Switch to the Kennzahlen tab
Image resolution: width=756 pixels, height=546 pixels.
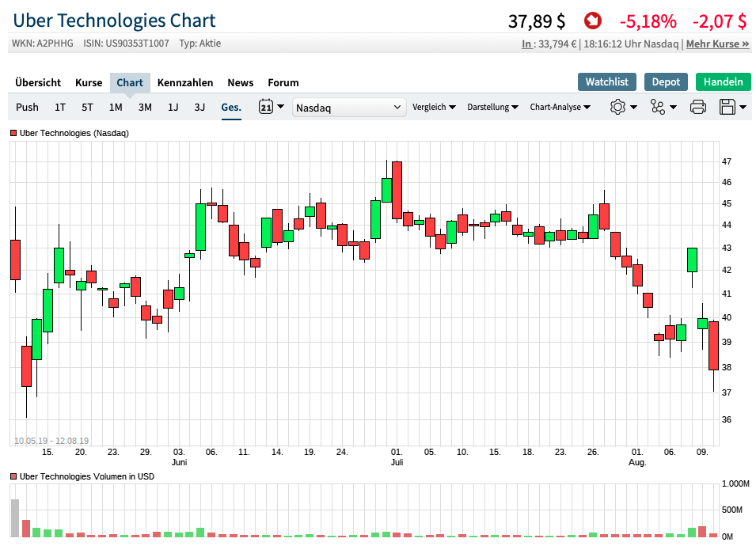[x=185, y=82]
